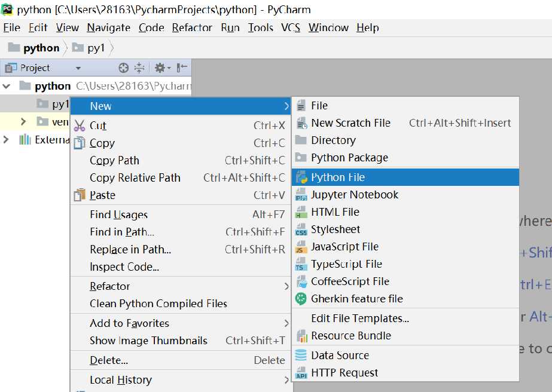Click the Paste clipboard icon

click(x=80, y=195)
